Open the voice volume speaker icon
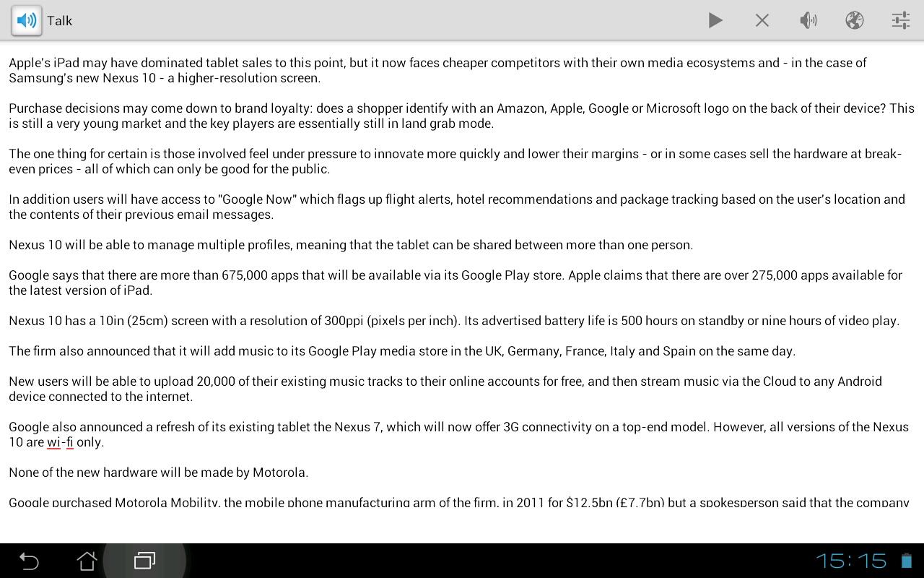Viewport: 924px width, 578px height. click(808, 20)
